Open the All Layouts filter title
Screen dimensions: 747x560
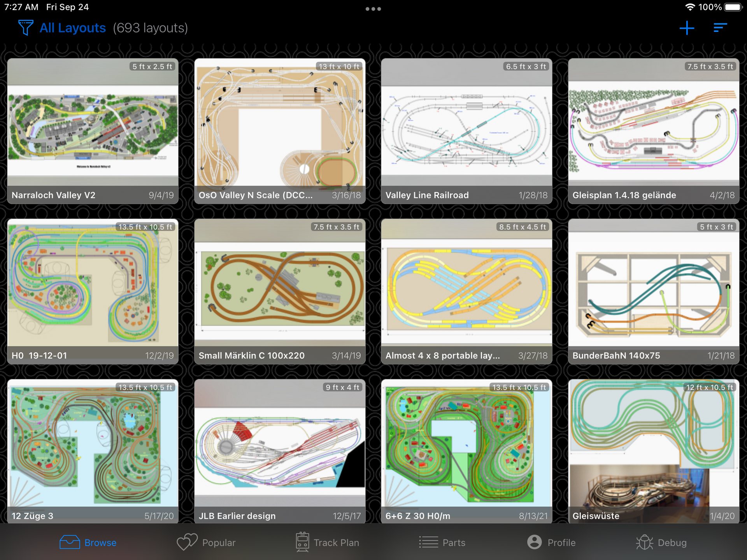click(73, 28)
